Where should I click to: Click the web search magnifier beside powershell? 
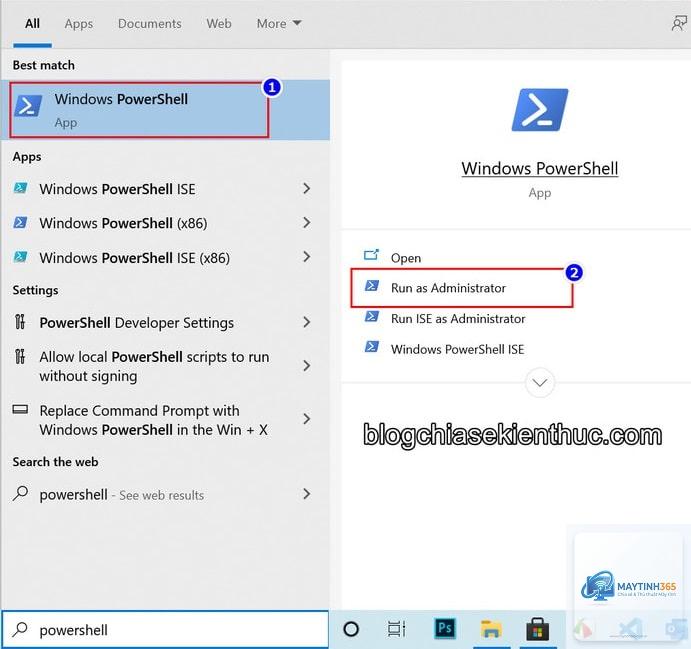[20, 493]
